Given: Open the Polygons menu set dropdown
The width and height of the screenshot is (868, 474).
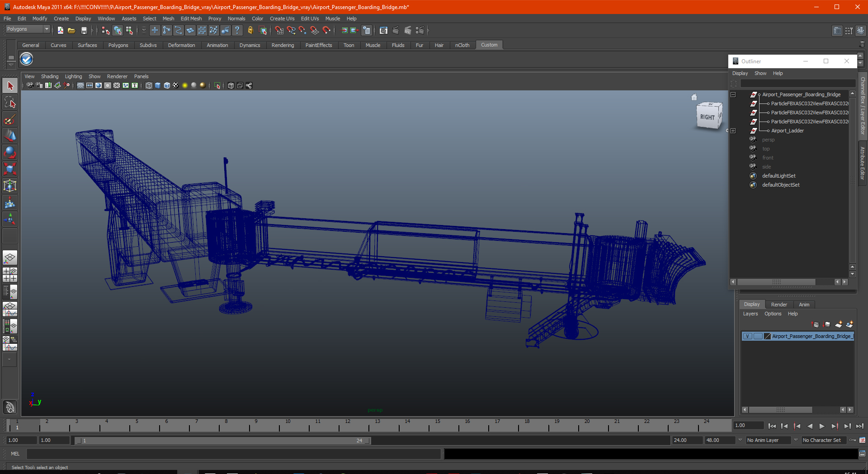Looking at the screenshot, I should click(x=28, y=29).
